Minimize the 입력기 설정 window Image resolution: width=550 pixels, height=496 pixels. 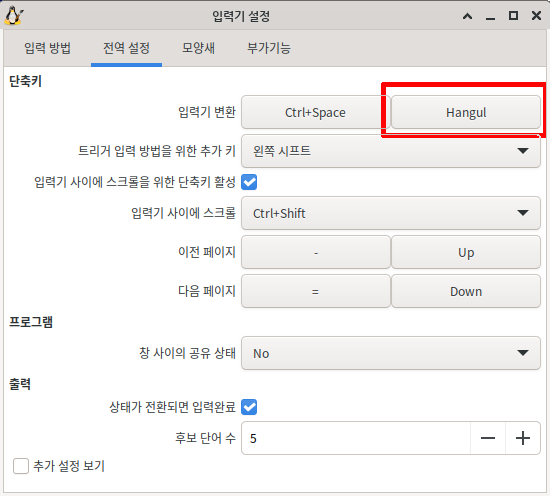tap(490, 16)
